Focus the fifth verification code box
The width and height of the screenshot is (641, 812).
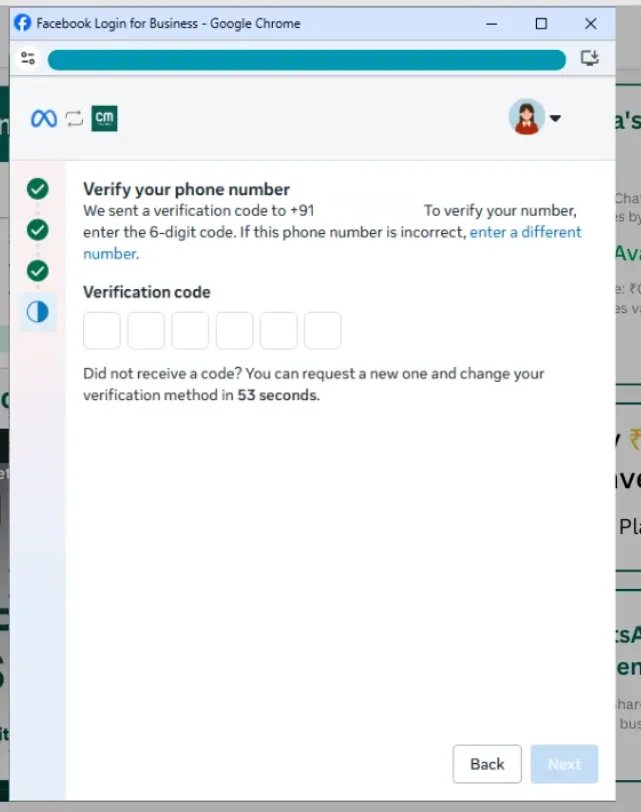[x=279, y=330]
